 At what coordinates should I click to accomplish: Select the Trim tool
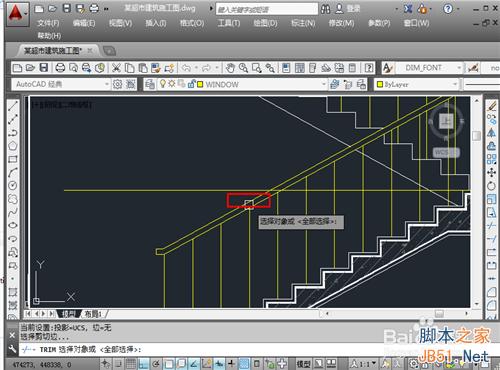[492, 226]
